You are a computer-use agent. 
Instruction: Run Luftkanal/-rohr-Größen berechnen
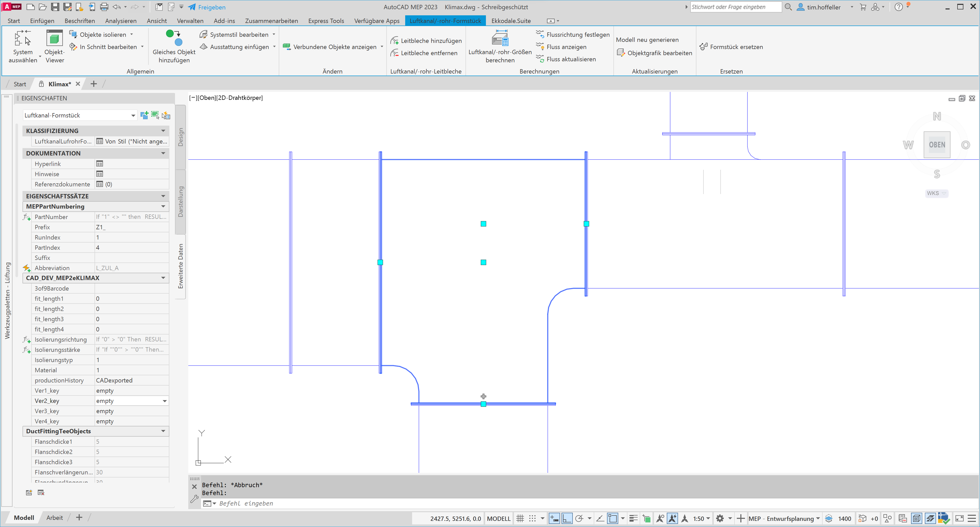pos(500,46)
